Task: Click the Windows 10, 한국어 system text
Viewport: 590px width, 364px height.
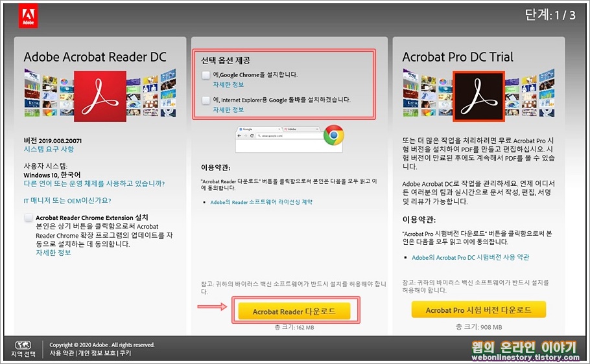Action: tap(52, 175)
